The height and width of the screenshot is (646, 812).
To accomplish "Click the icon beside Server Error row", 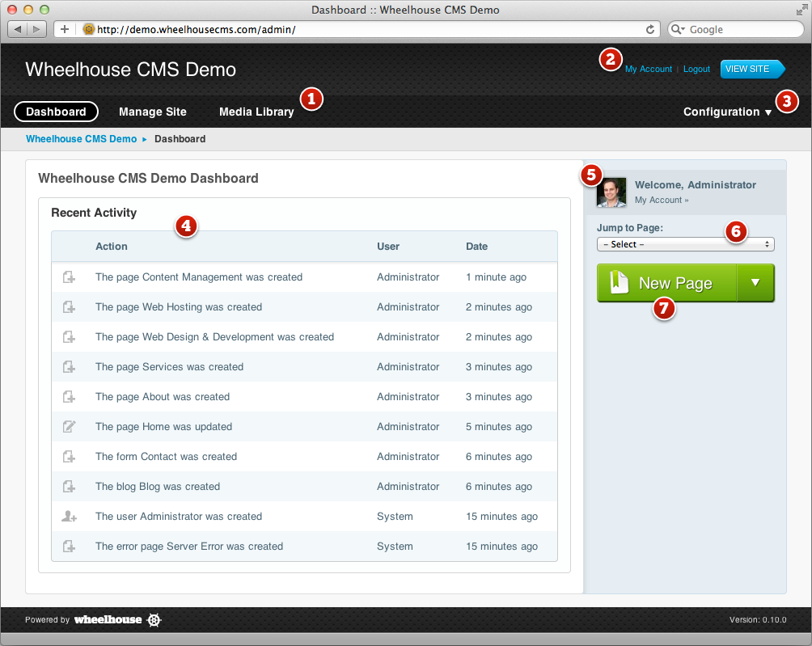I will (x=69, y=546).
